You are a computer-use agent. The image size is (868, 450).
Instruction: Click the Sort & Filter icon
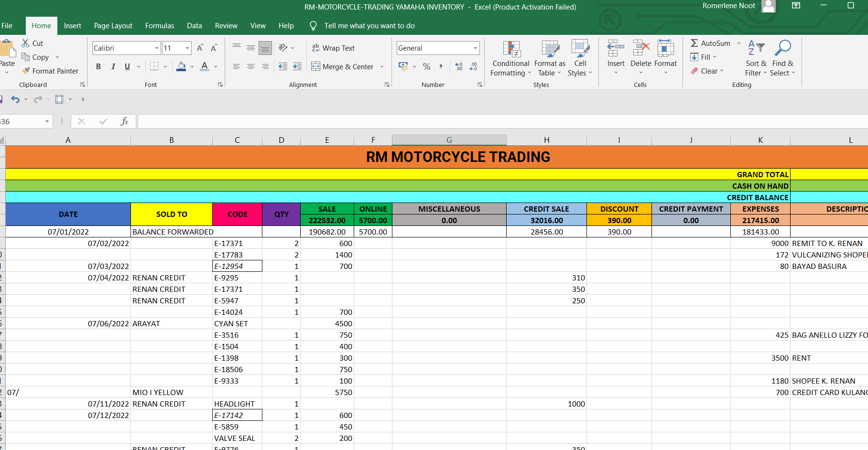tap(756, 48)
